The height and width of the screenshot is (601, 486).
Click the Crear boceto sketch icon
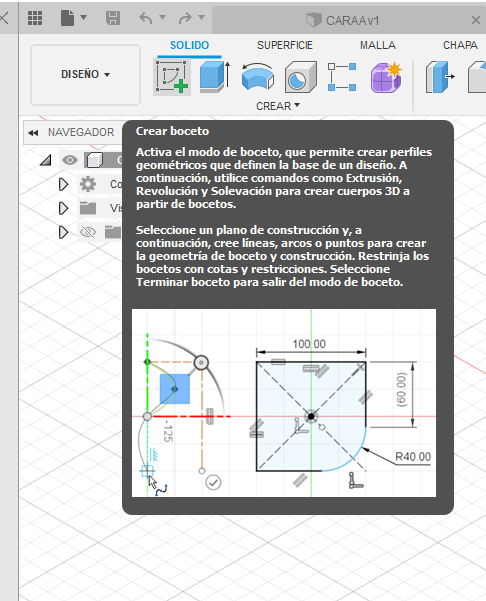(172, 77)
